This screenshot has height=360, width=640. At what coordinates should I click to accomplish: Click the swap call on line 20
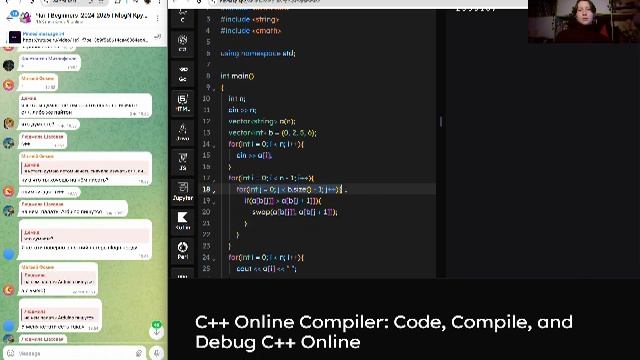[x=295, y=212]
